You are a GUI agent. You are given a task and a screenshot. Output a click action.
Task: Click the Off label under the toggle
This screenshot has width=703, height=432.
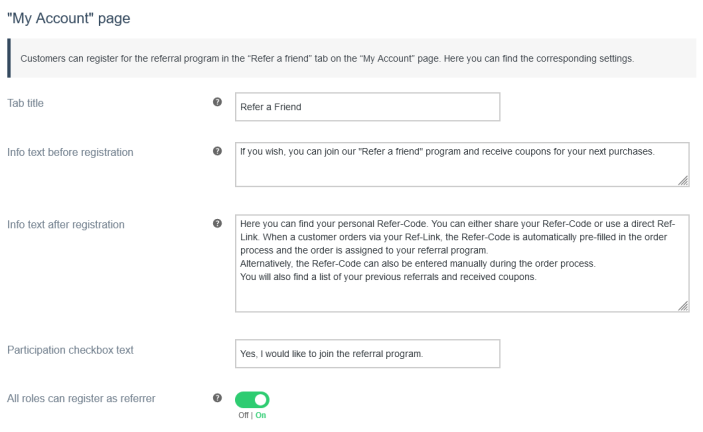pos(240,415)
